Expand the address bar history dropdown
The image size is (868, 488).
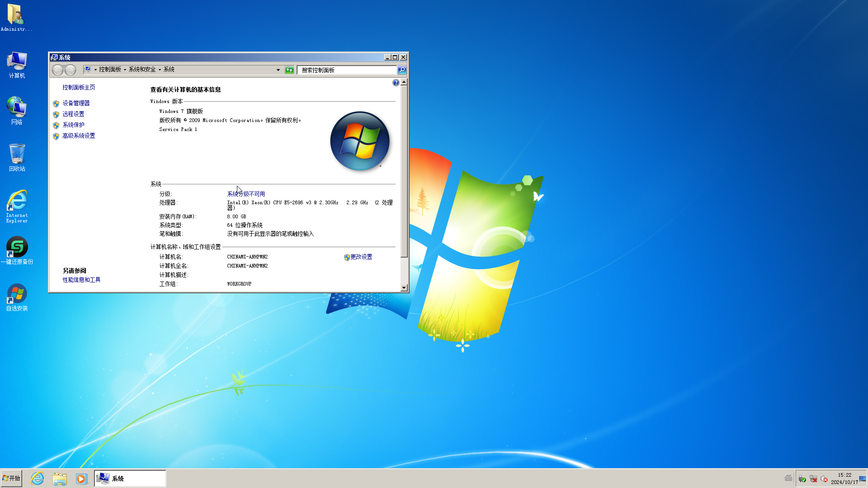[x=278, y=70]
